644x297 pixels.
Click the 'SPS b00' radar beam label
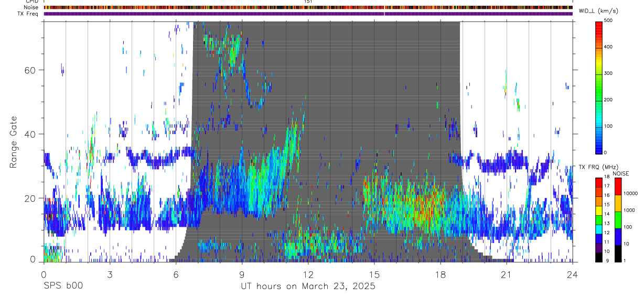(63, 287)
